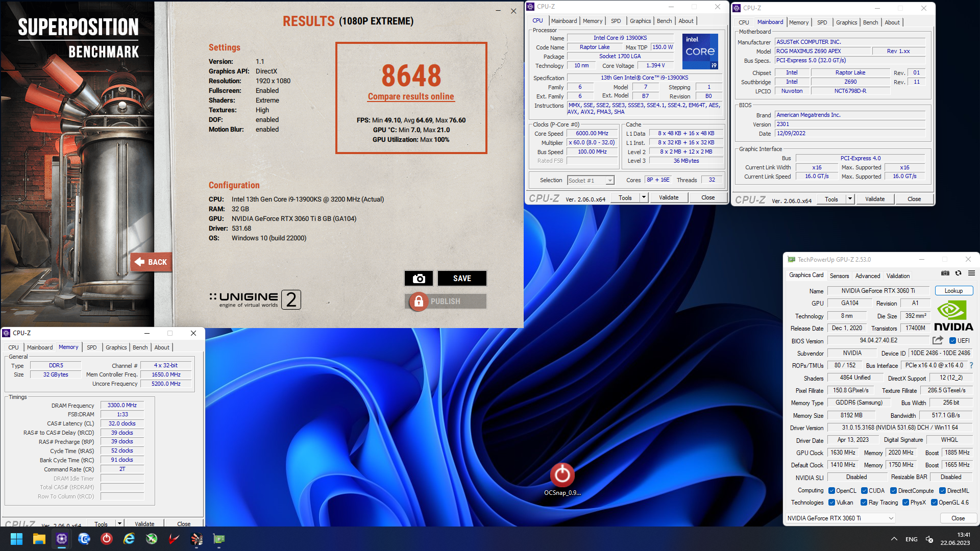Open the Socket #1 selection dropdown
The image size is (980, 551).
coord(591,180)
